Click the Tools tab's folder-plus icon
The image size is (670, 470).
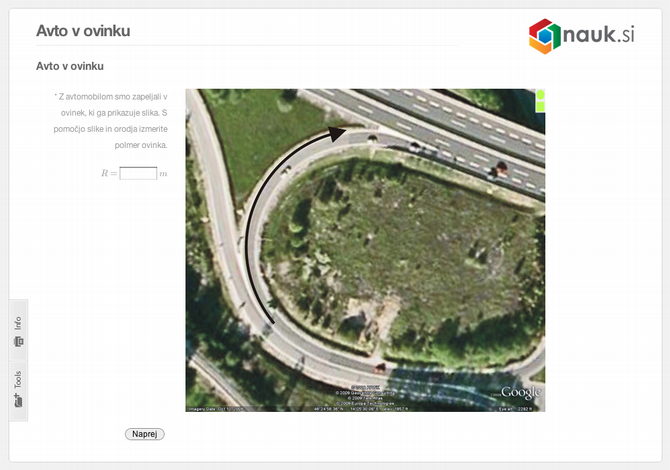(18, 399)
